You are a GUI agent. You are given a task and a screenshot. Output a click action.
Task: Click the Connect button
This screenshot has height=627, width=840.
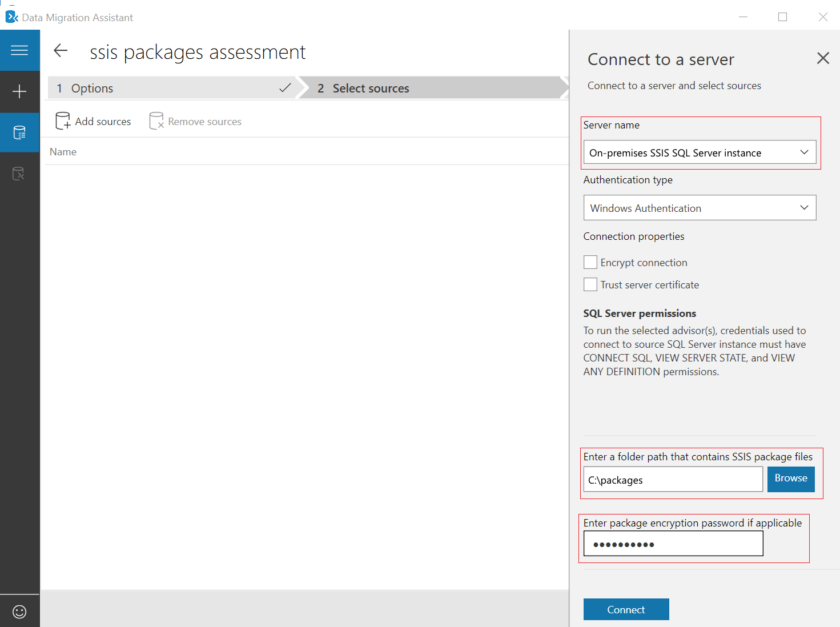click(x=626, y=609)
